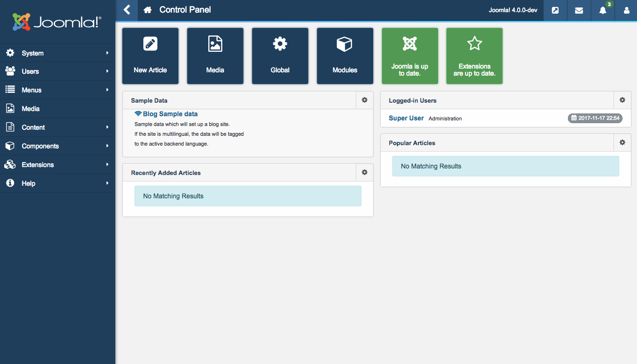Click the green 3 notification badge
Viewport: 637px width, 364px height.
point(609,4)
